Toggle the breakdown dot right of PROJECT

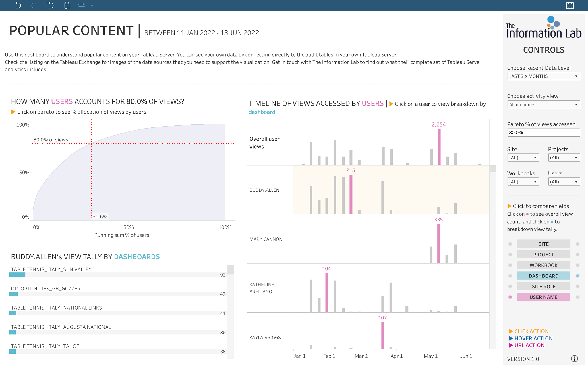pyautogui.click(x=577, y=254)
